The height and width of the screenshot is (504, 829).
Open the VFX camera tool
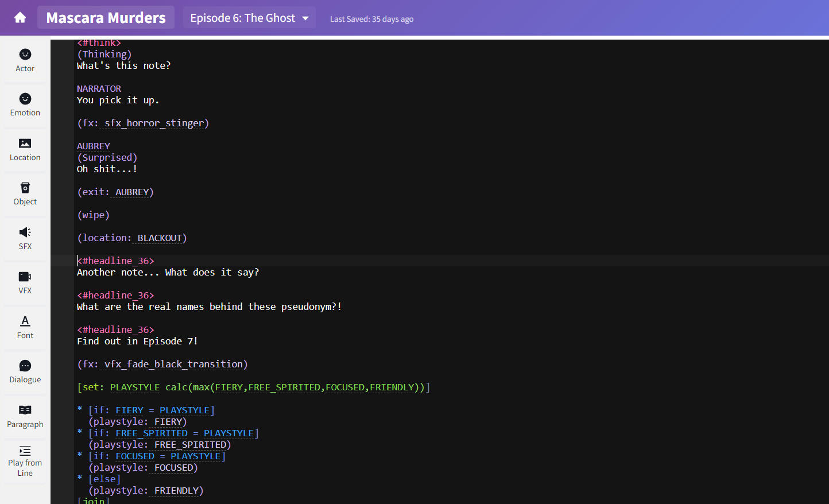pos(25,282)
